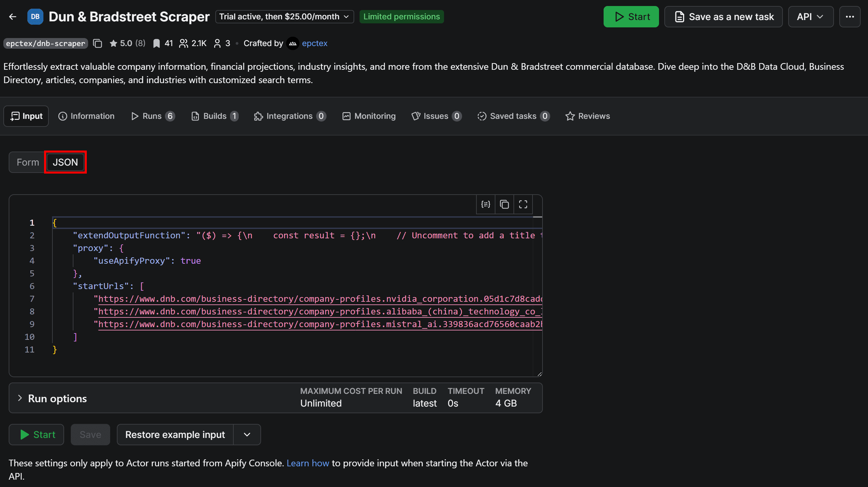The height and width of the screenshot is (487, 868).
Task: Click the Monitoring tab's chart icon
Action: point(347,116)
